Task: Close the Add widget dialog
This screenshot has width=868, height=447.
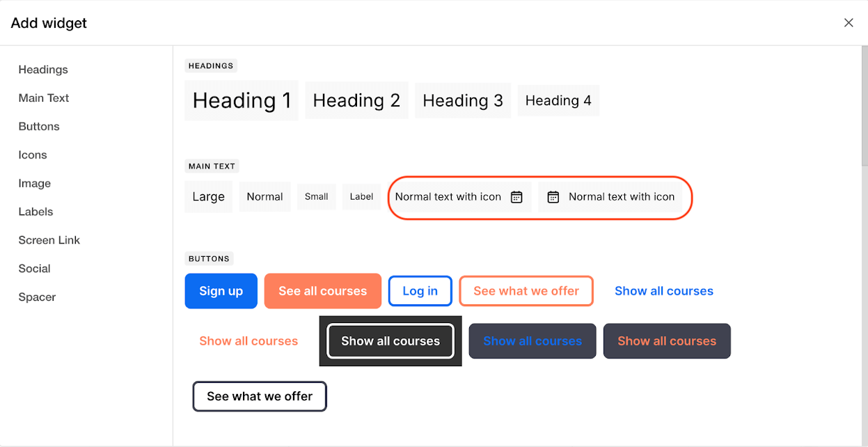Action: point(849,23)
